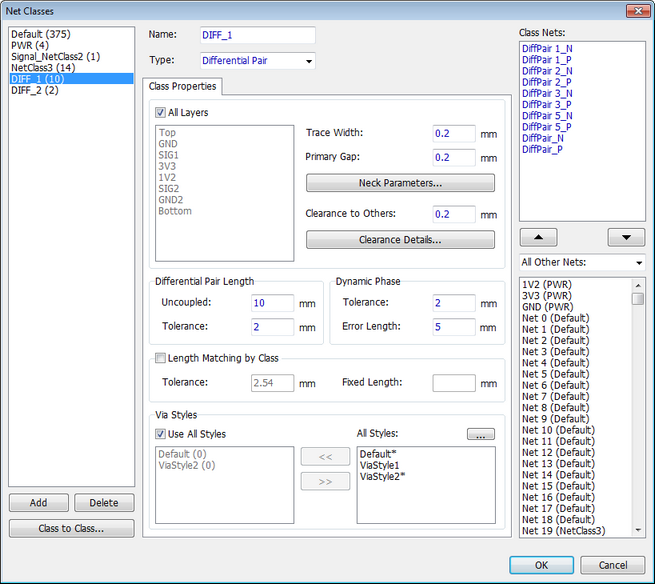Edit Differential Pair Length Tolerance field
Screen dimensions: 655x584
pyautogui.click(x=272, y=327)
